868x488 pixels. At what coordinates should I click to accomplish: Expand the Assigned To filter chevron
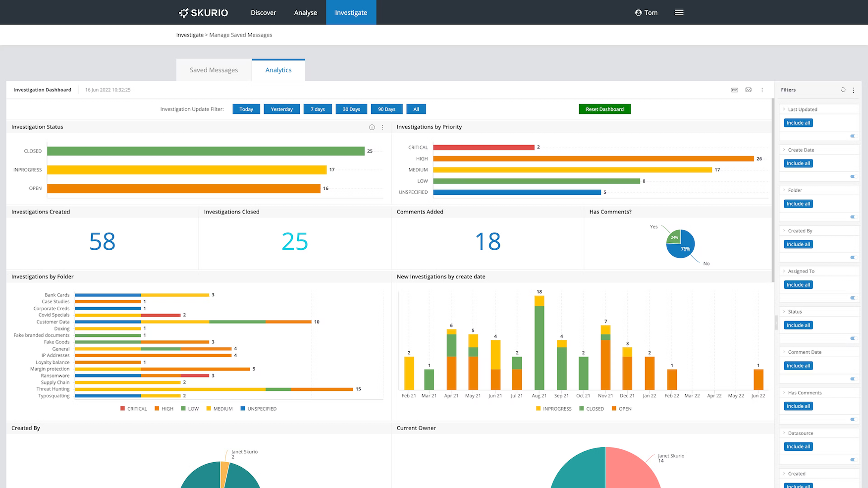tap(784, 271)
